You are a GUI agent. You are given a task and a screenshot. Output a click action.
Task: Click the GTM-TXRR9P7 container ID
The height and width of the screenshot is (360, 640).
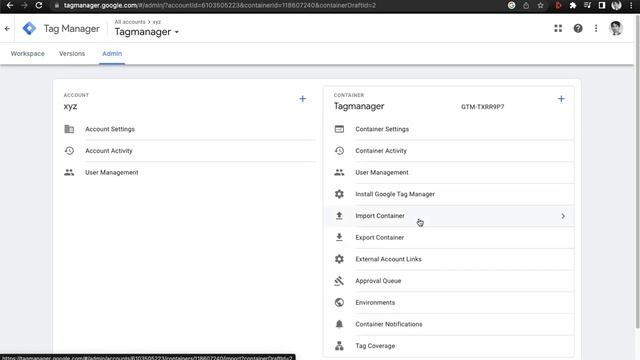[482, 107]
